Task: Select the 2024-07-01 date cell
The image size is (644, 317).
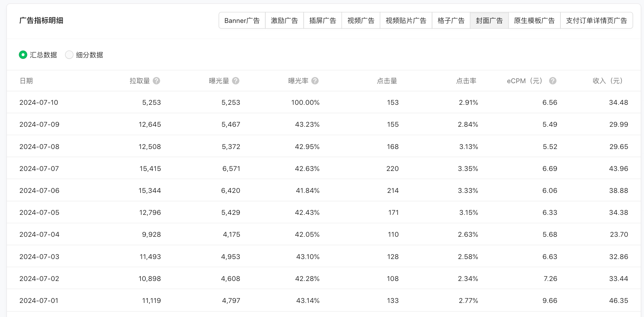Action: [x=39, y=301]
